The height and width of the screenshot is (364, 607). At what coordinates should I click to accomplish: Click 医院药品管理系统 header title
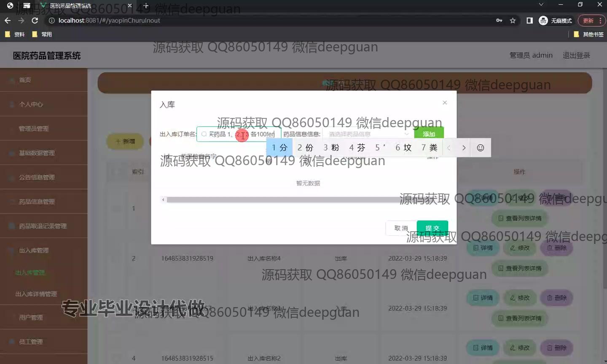tap(47, 56)
